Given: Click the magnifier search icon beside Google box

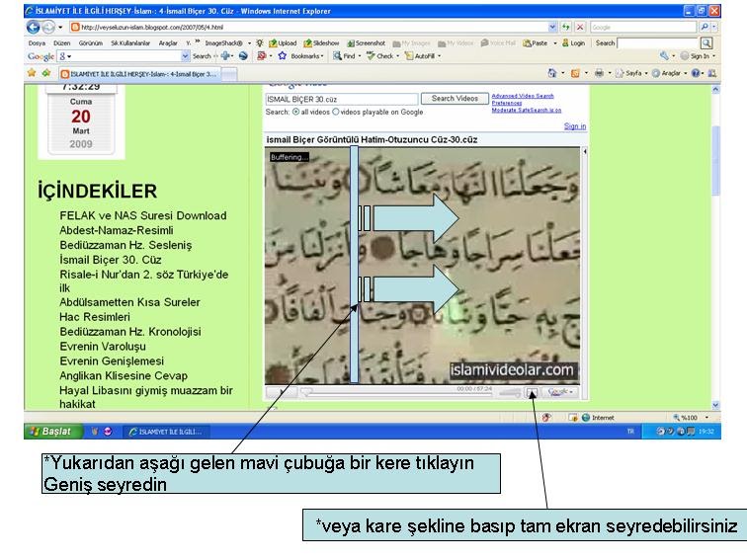Looking at the screenshot, I should tap(705, 27).
